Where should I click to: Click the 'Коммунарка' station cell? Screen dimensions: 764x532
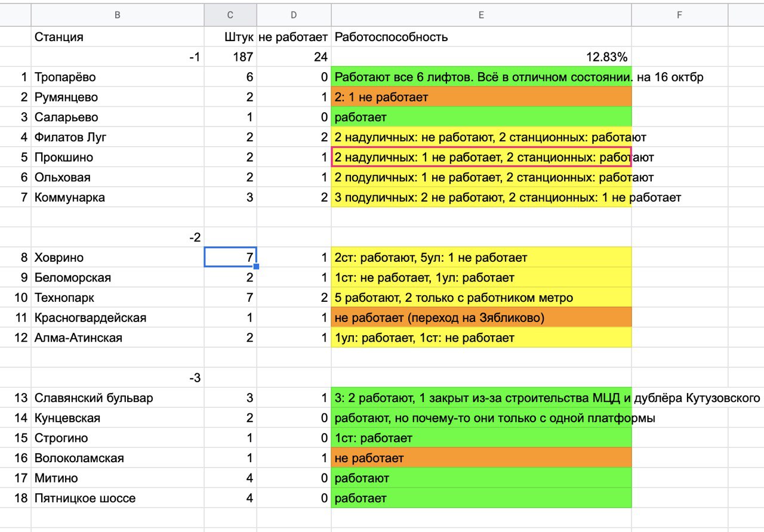click(x=118, y=197)
